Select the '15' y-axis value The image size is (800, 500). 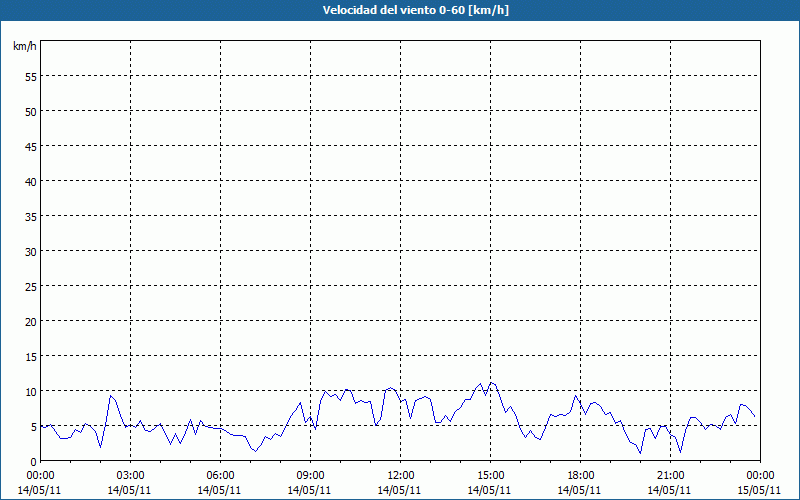pos(31,356)
